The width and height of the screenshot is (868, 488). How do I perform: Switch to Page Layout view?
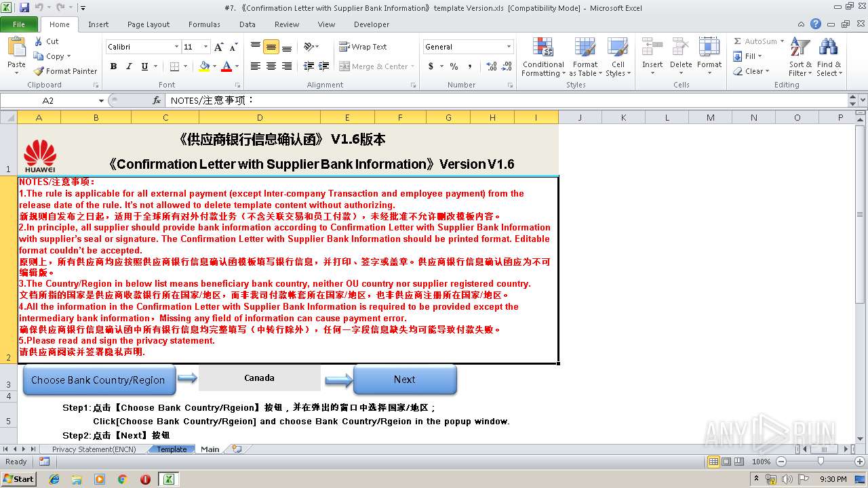(x=726, y=462)
